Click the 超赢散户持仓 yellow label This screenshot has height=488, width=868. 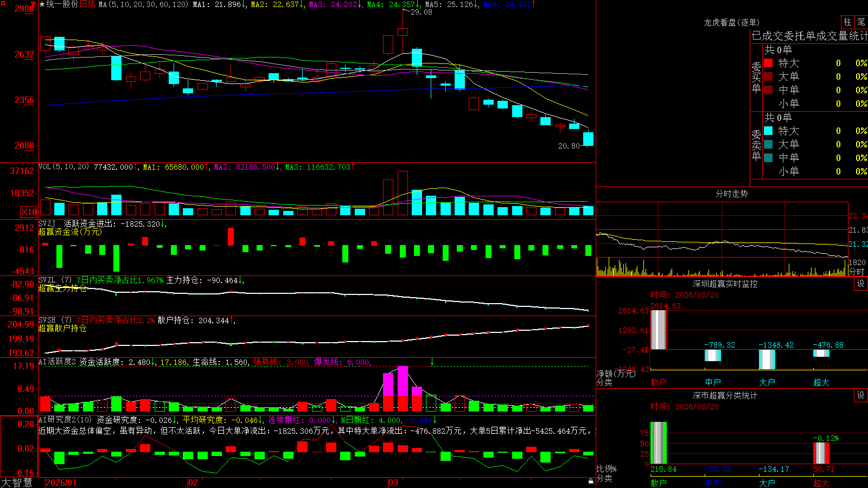(62, 328)
